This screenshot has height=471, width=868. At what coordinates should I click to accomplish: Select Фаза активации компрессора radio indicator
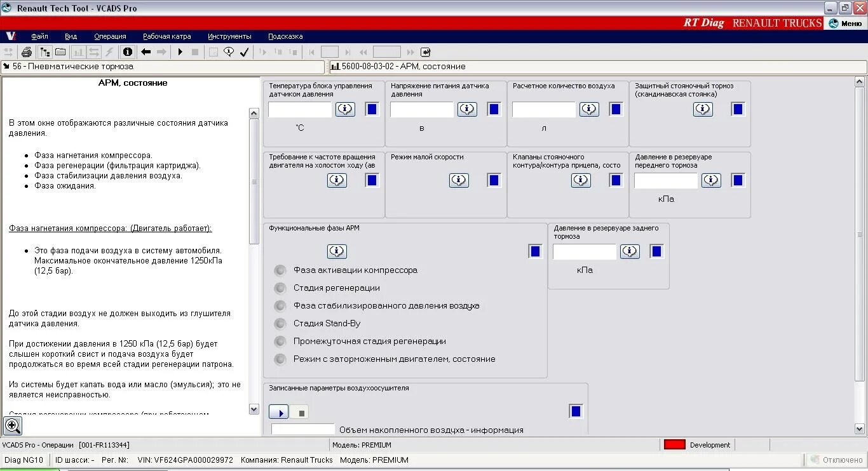[280, 270]
